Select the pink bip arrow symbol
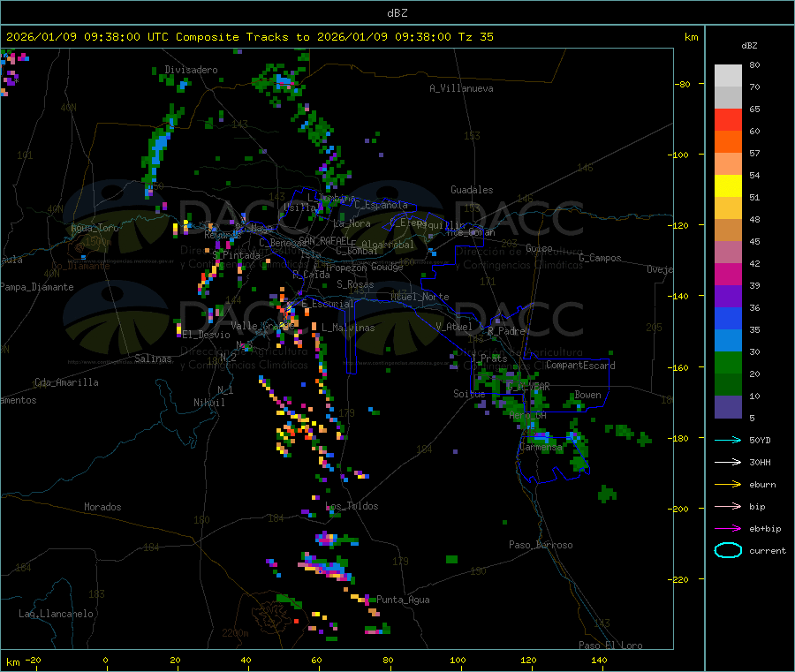This screenshot has height=672, width=795. (x=728, y=506)
